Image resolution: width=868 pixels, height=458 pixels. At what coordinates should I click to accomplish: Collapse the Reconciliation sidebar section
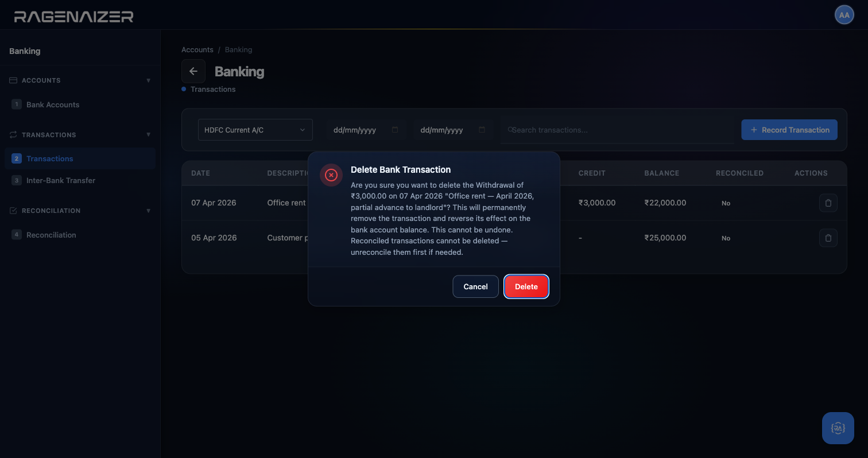coord(148,211)
